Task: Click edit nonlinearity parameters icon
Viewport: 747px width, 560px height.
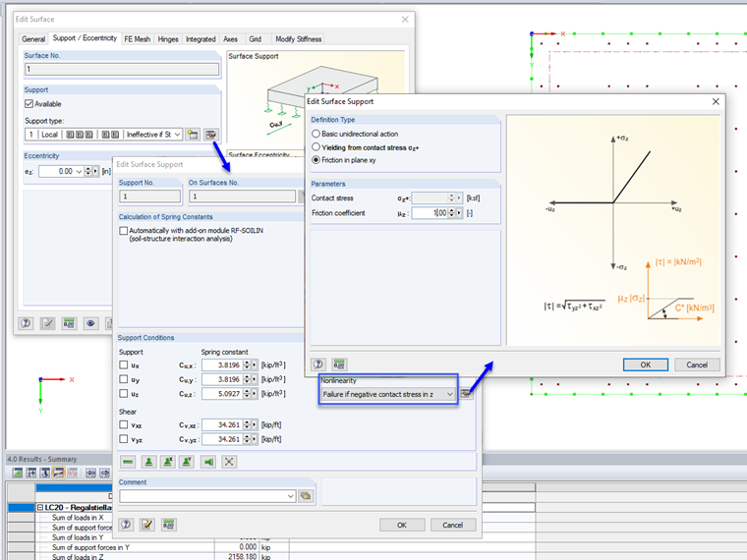Action: coord(467,394)
